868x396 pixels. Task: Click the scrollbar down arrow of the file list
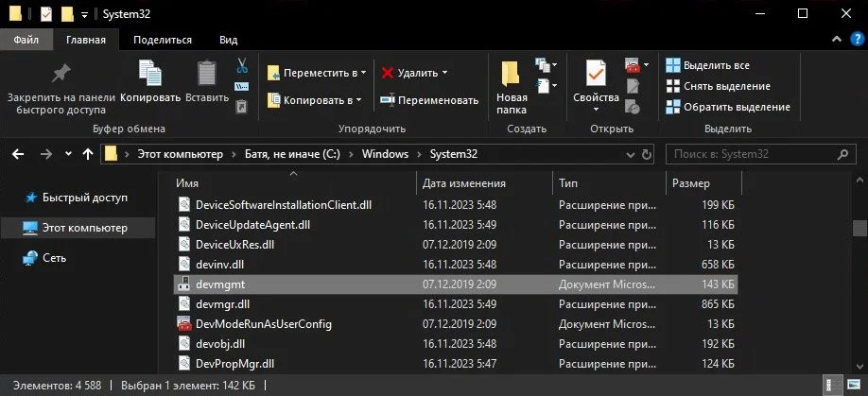click(859, 366)
